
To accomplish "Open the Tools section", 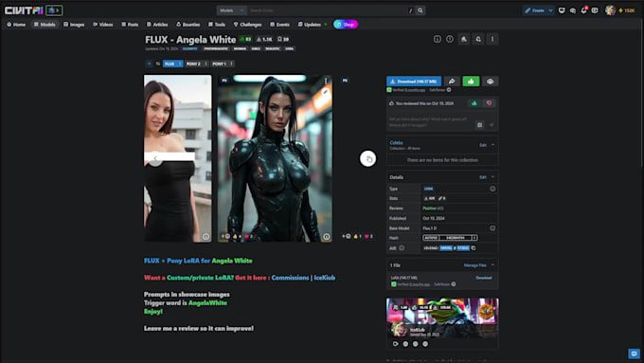I will point(217,25).
